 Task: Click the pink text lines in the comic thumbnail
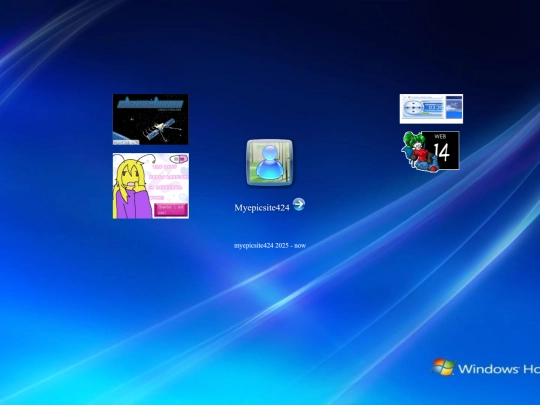[168, 182]
